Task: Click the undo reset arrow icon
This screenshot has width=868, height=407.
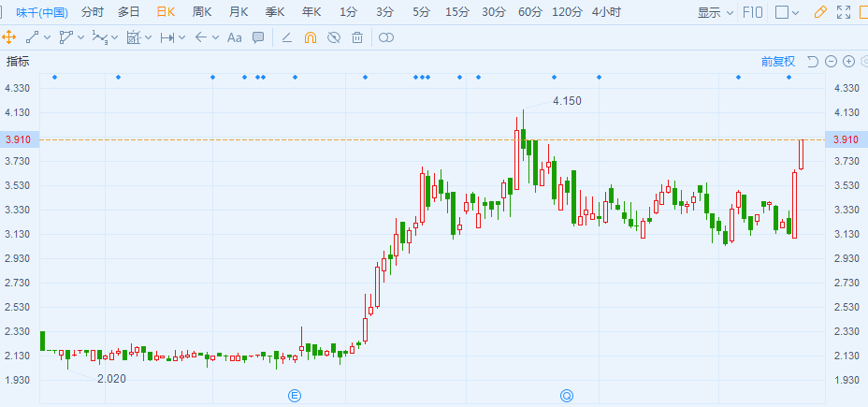Action: tap(812, 62)
